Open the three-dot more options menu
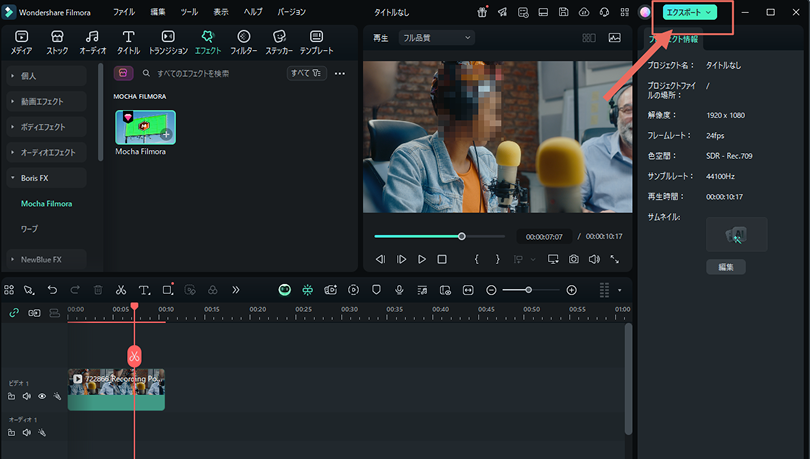Image resolution: width=810 pixels, height=459 pixels. (x=339, y=73)
